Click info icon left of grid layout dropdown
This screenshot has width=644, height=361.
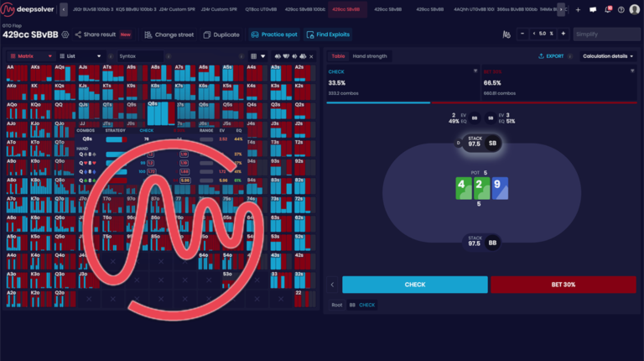pyautogui.click(x=241, y=56)
